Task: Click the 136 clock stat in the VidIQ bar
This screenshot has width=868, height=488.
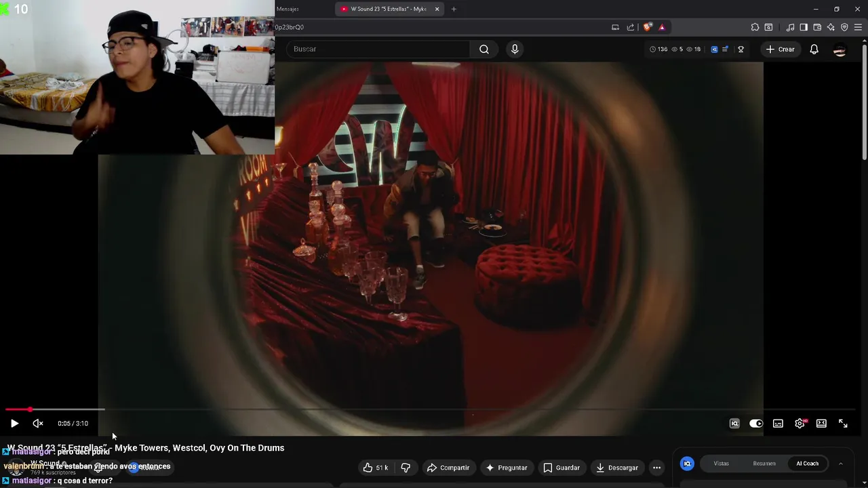Action: pyautogui.click(x=658, y=49)
